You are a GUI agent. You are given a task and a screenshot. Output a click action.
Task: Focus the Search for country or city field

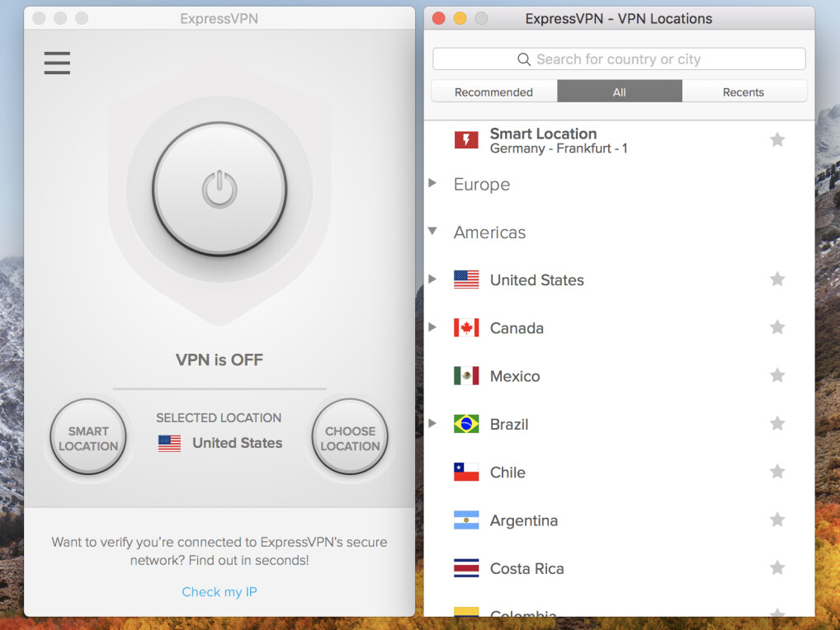[x=620, y=59]
